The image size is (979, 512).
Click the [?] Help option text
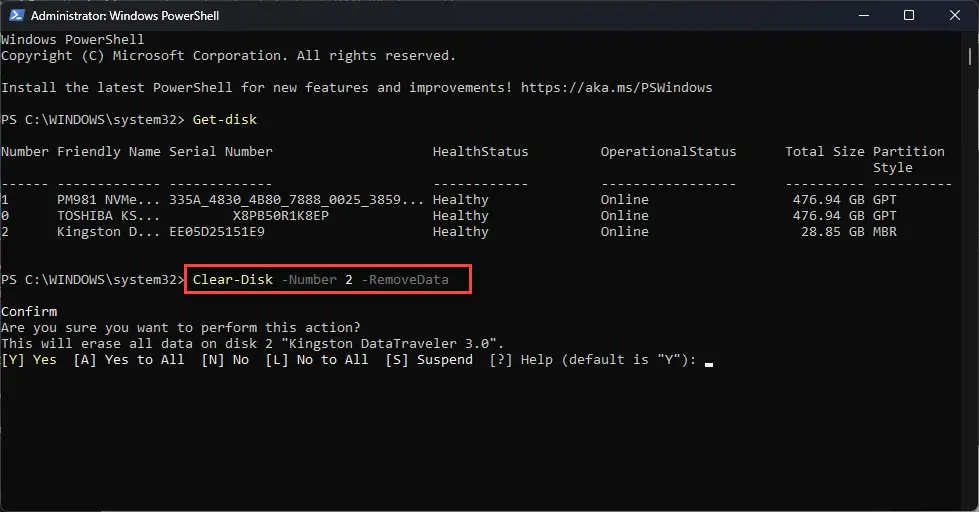point(521,360)
